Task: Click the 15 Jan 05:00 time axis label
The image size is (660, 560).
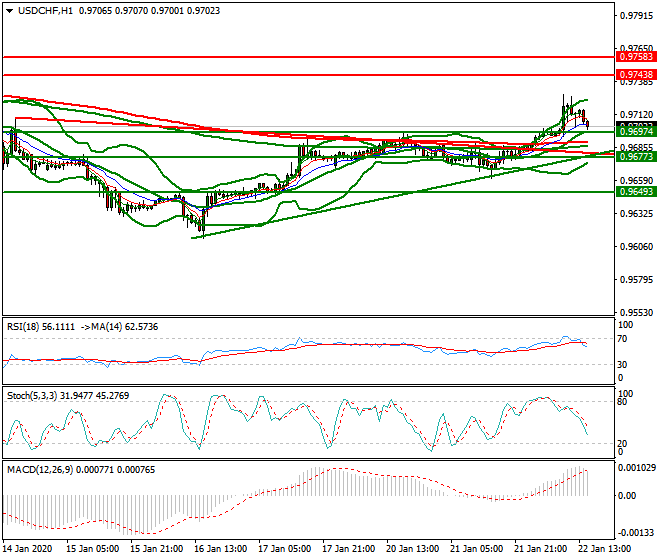Action: pyautogui.click(x=93, y=549)
